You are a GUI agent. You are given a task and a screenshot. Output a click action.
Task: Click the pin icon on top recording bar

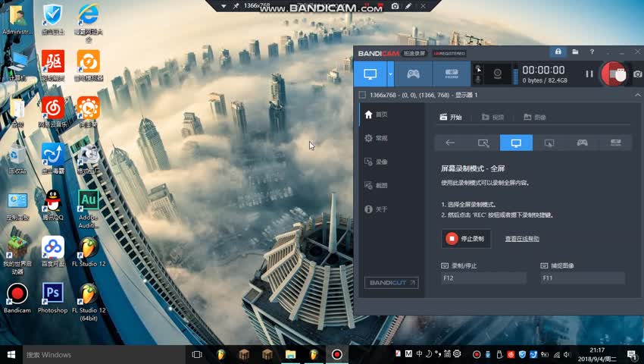pyautogui.click(x=236, y=6)
